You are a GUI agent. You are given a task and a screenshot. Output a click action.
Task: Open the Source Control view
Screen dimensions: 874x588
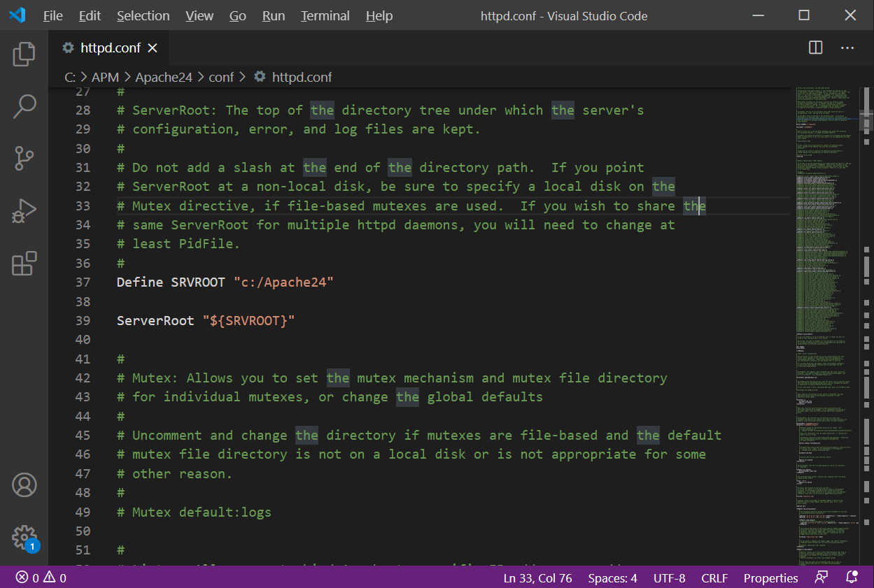[x=24, y=159]
